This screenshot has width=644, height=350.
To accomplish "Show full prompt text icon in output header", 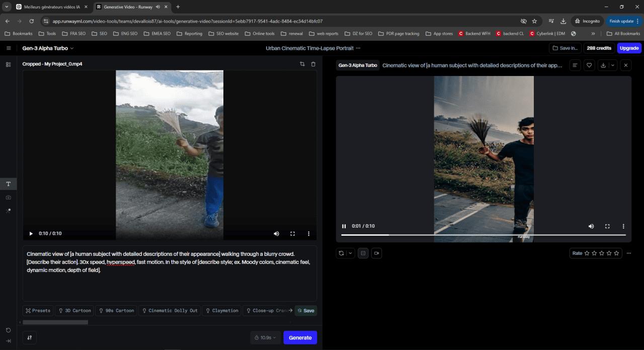I will click(575, 65).
